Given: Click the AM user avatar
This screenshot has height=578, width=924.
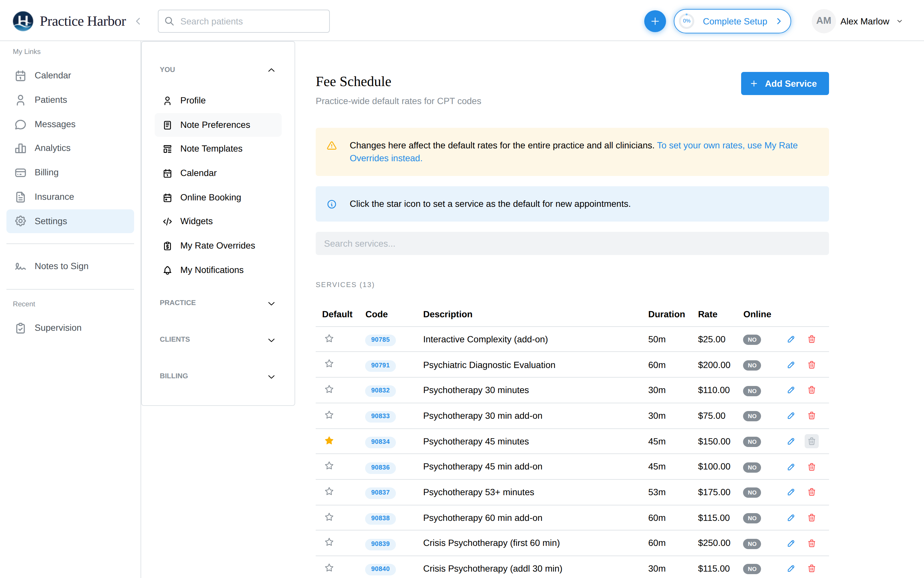Looking at the screenshot, I should coord(824,21).
